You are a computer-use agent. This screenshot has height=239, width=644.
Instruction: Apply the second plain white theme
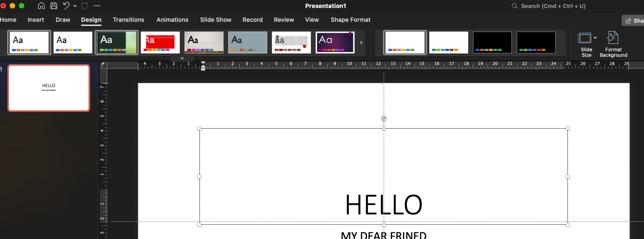[73, 42]
